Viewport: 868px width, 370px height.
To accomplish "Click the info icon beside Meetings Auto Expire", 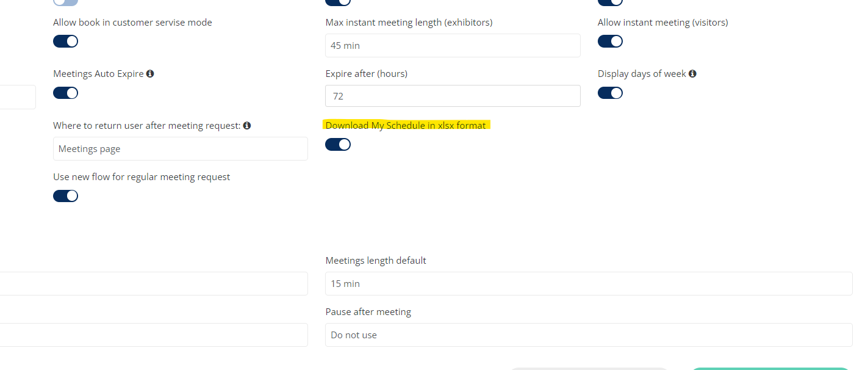I will pyautogui.click(x=150, y=74).
